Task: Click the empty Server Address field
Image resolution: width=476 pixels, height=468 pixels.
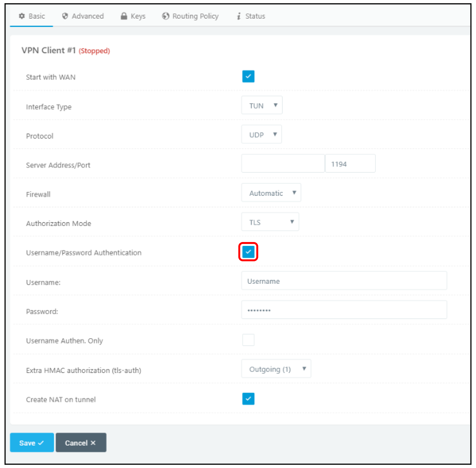Action: coord(283,164)
